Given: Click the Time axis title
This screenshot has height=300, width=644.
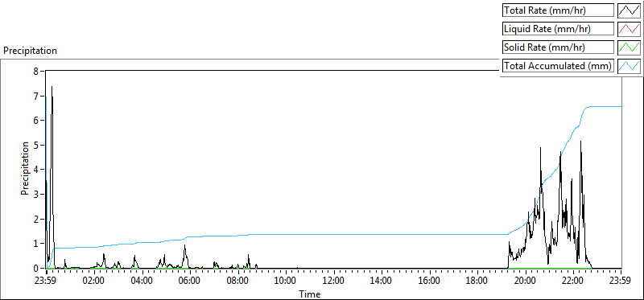Looking at the screenshot, I should point(309,294).
